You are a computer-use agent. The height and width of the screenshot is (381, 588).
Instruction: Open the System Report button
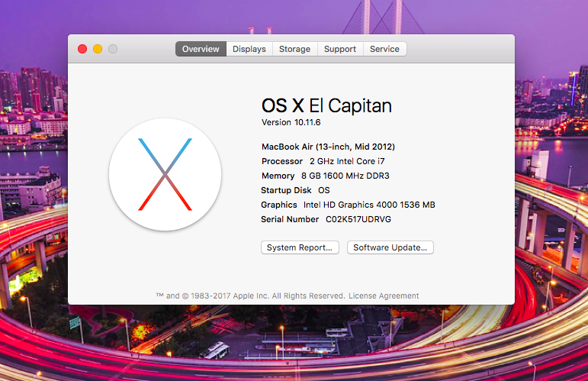tap(300, 247)
